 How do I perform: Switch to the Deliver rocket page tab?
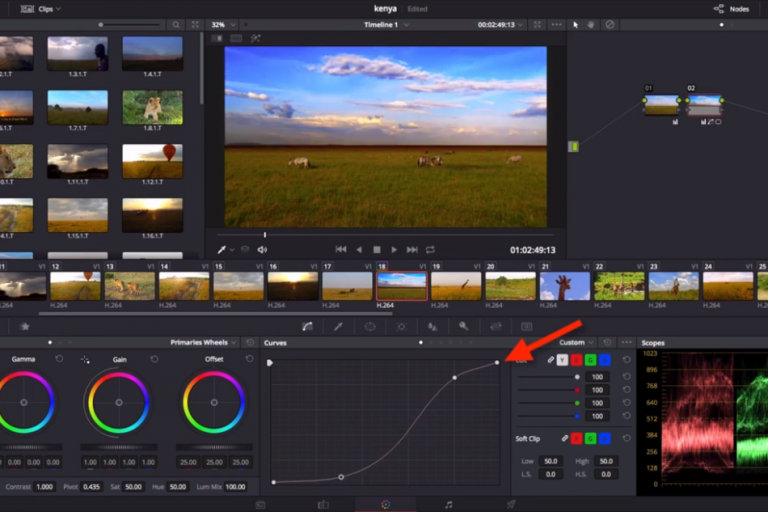tap(511, 505)
